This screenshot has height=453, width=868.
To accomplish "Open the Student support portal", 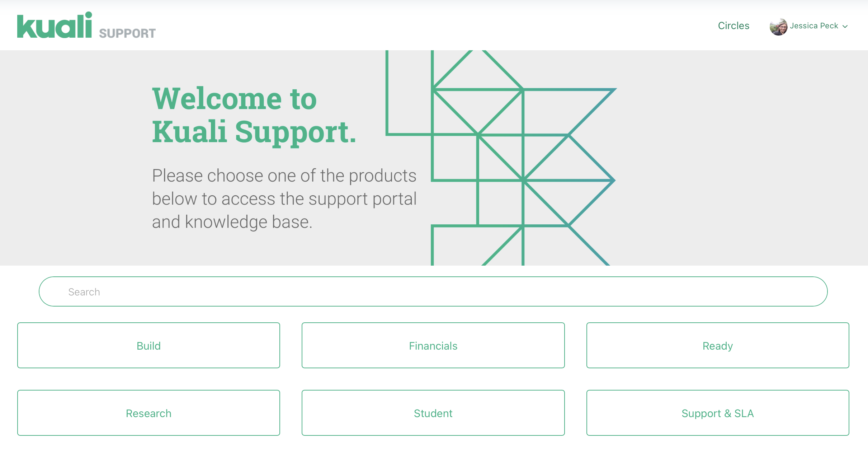I will 433,413.
